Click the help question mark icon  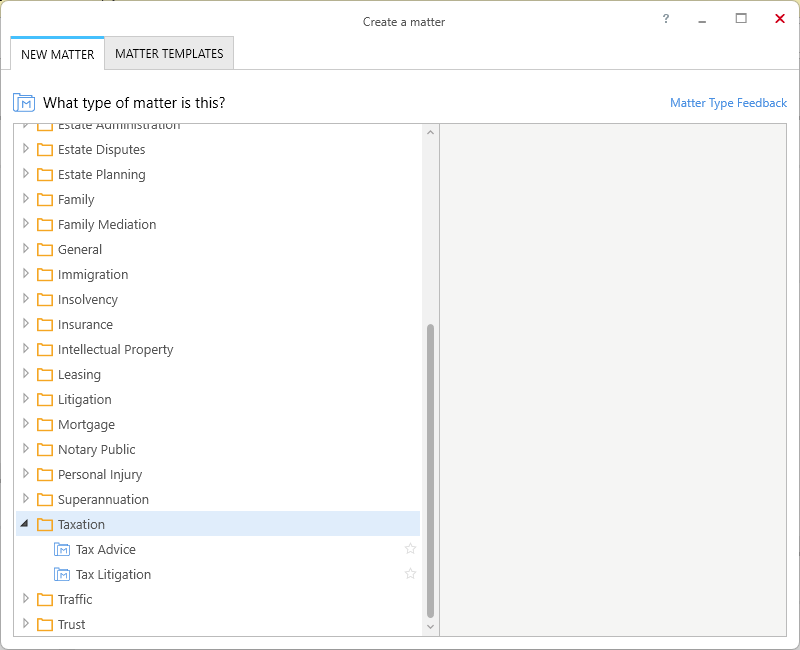point(666,19)
